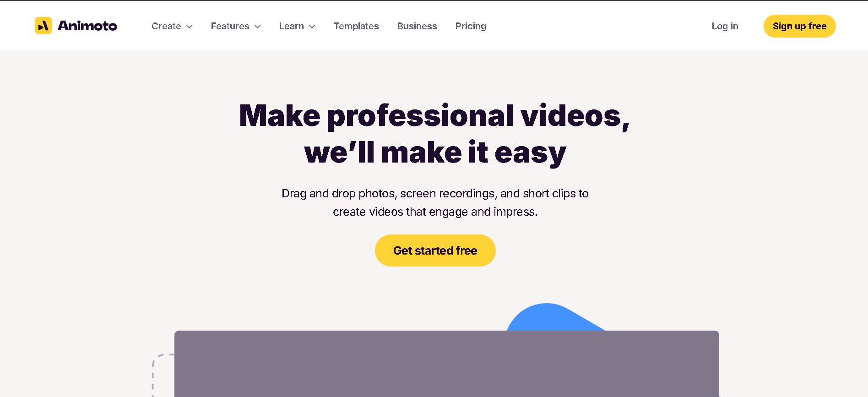Click the 'we'll make it easy' heading line
The height and width of the screenshot is (397, 868).
435,152
